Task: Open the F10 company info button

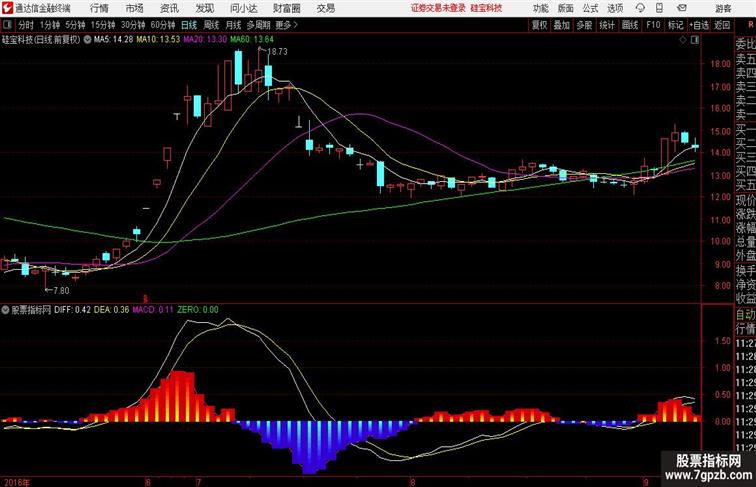Action: [653, 25]
